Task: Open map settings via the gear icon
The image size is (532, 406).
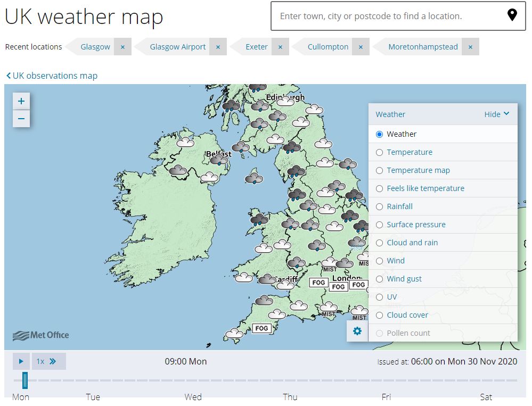Action: click(x=357, y=331)
